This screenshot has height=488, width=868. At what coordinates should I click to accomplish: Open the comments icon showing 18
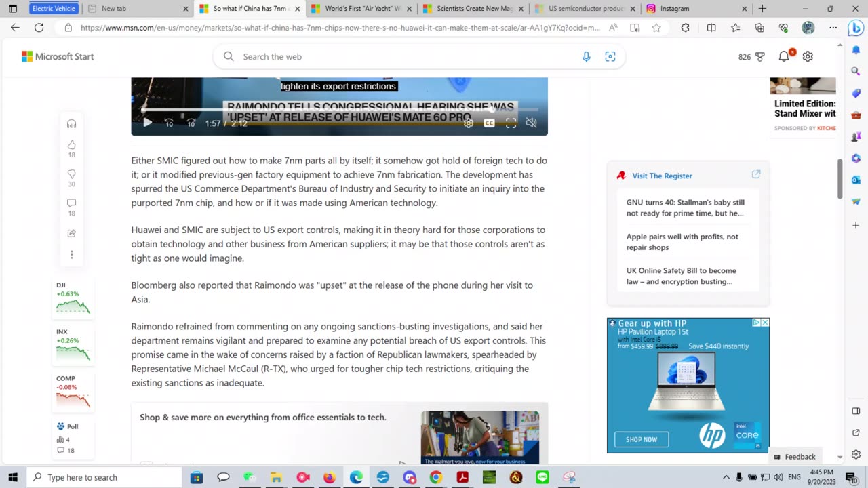click(x=71, y=203)
